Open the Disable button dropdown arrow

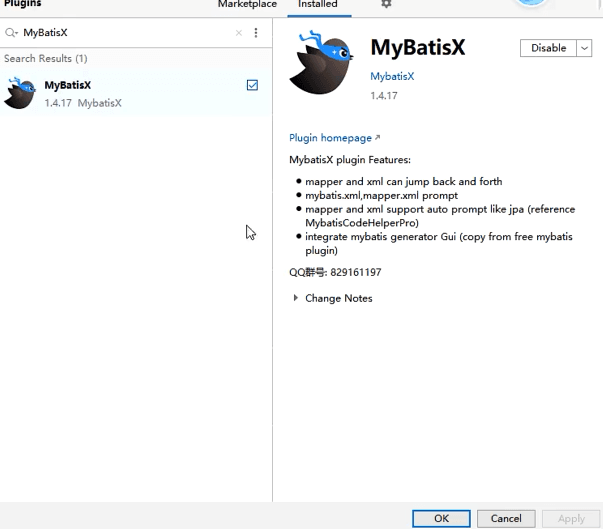(584, 48)
